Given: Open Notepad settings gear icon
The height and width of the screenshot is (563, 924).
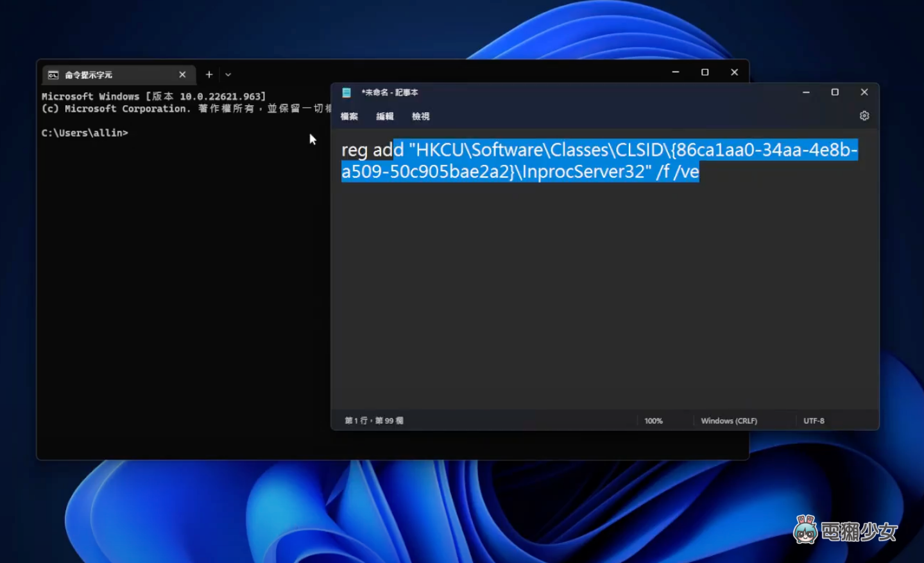Looking at the screenshot, I should tap(864, 116).
